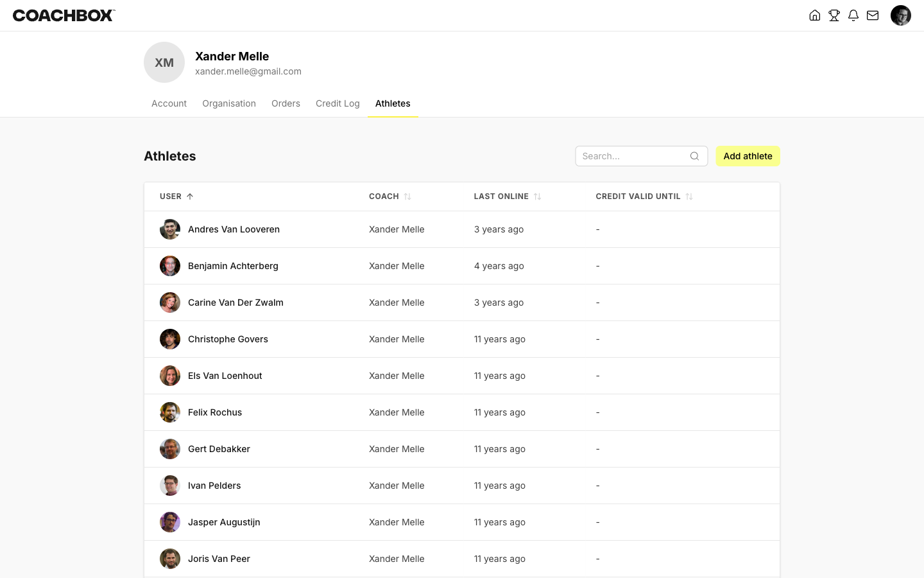Click coach Xander Melle in Felix Rochus row
924x578 pixels.
click(x=397, y=412)
